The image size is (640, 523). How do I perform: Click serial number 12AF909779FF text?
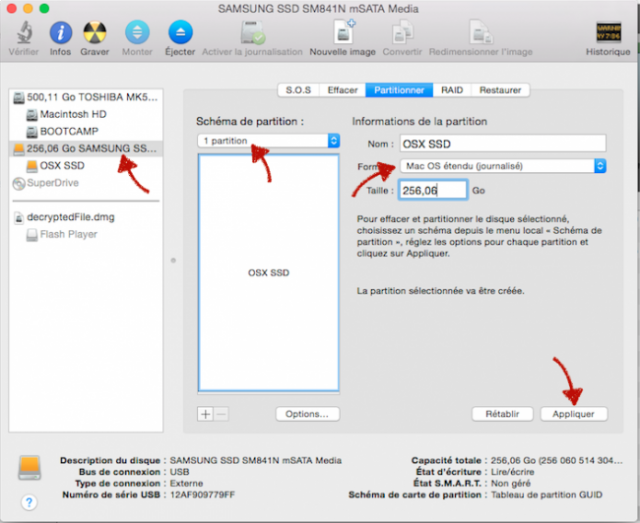202,495
